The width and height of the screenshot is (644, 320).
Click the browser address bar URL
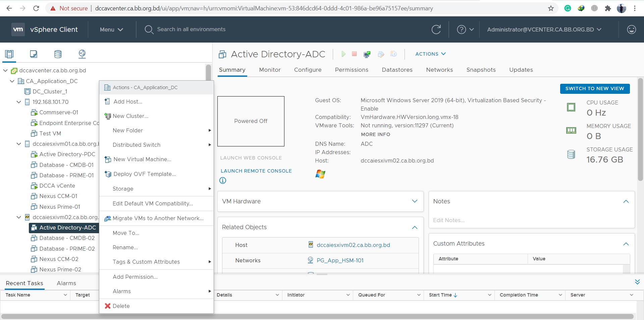coord(264,8)
